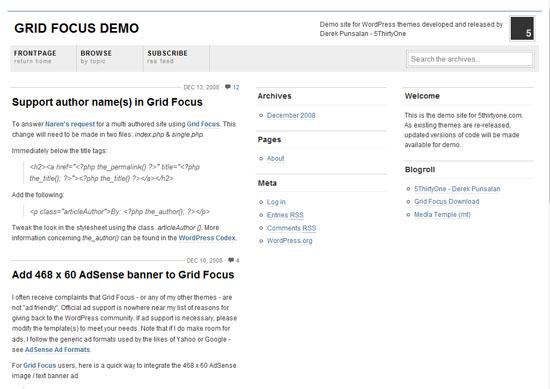Screen dimensions: 550x389
Task: Follow Grid Focus link in second post
Action: (x=40, y=365)
